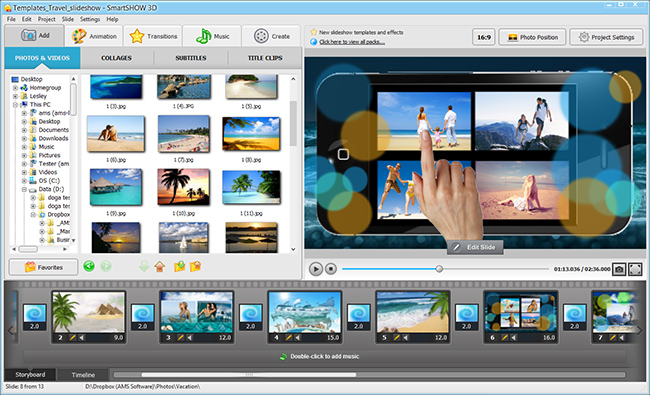Open the Animation tab
The width and height of the screenshot is (650, 395).
94,36
